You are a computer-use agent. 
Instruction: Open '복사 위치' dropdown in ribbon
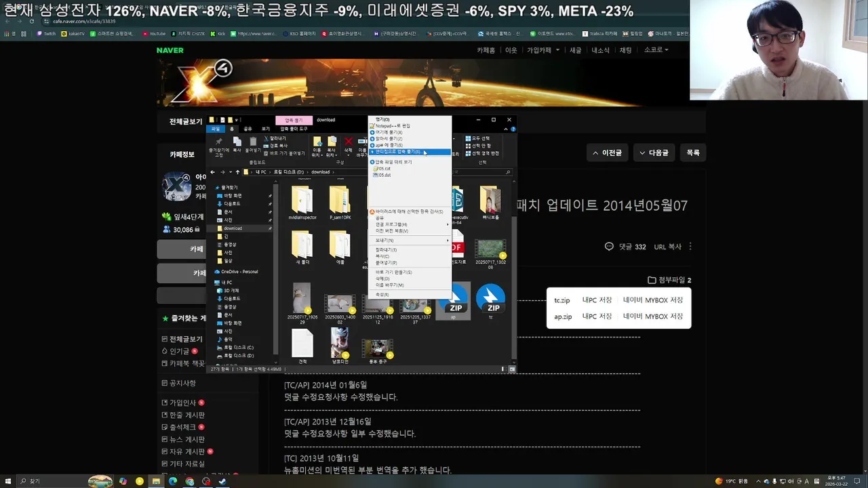pos(332,147)
